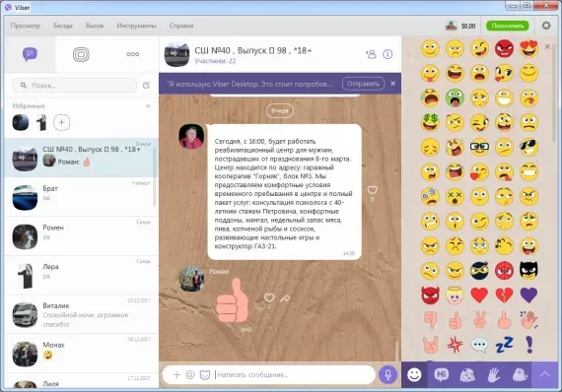The width and height of the screenshot is (562, 392).
Task: Open the chat with Монах
Action: pyautogui.click(x=81, y=354)
